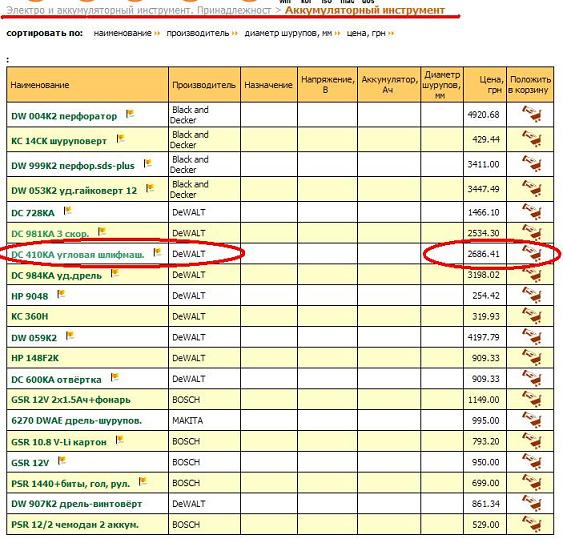The height and width of the screenshot is (543, 563).
Task: Open product DW 907K2 дрель-винтовёрт
Action: tap(76, 504)
